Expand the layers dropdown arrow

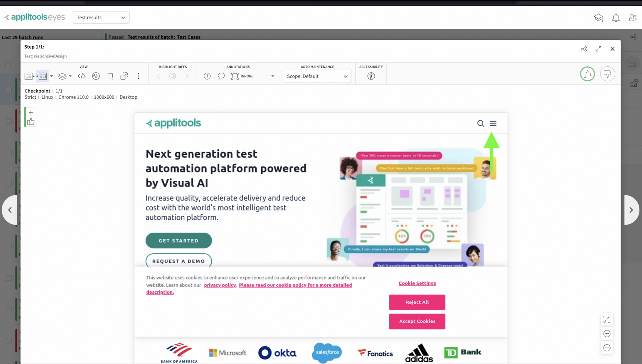tap(70, 76)
